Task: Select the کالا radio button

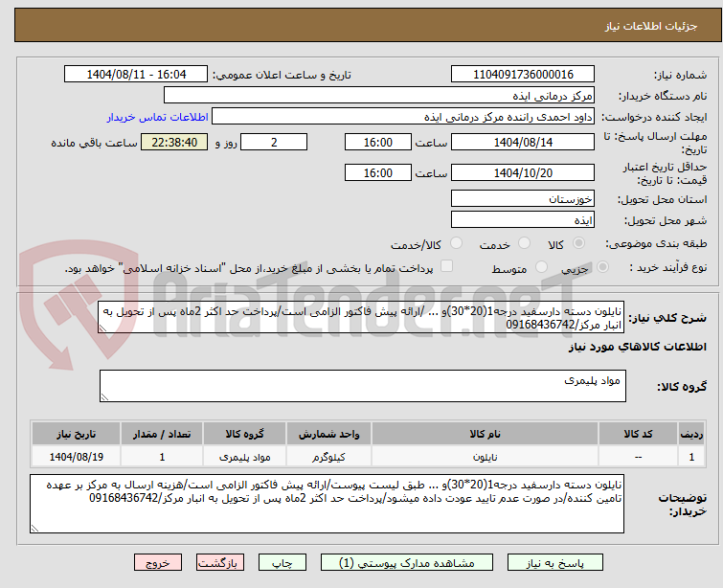Action: [x=578, y=243]
